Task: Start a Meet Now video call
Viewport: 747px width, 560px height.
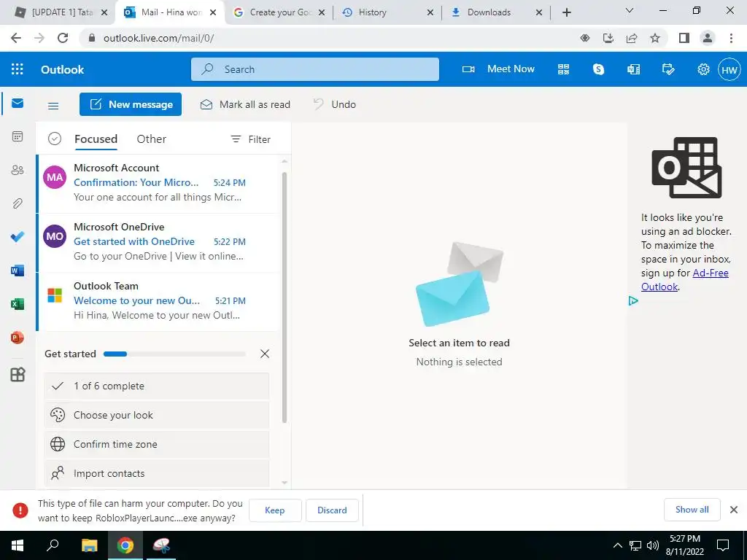Action: pos(498,69)
